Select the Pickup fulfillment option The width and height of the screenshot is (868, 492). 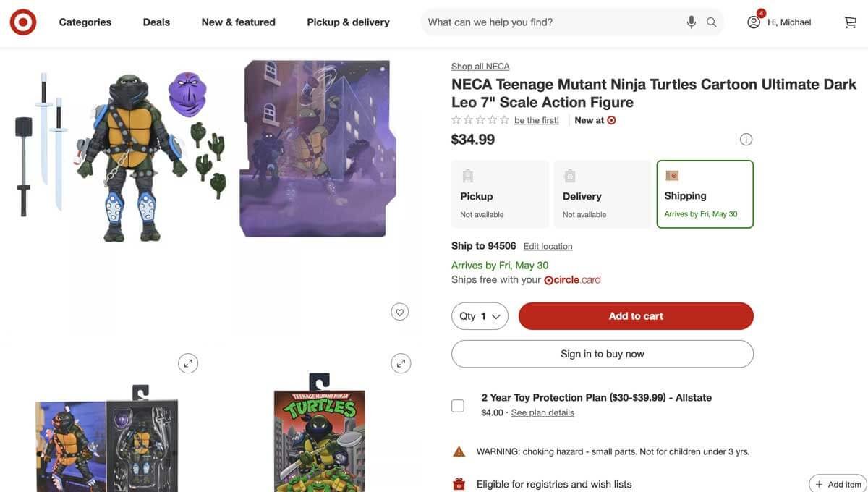[500, 192]
